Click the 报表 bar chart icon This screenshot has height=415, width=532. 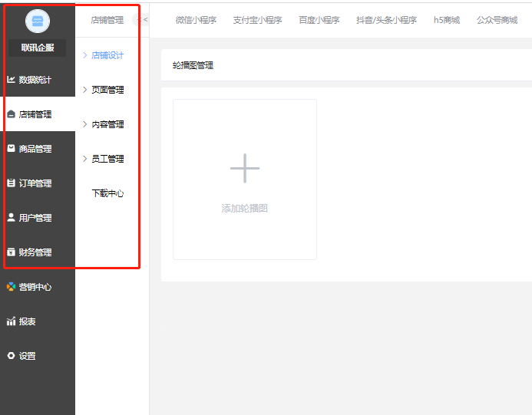11,321
